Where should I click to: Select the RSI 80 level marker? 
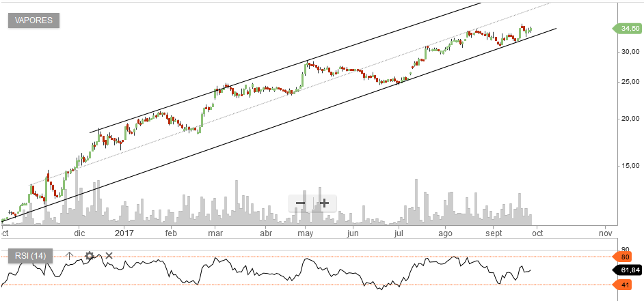(623, 257)
